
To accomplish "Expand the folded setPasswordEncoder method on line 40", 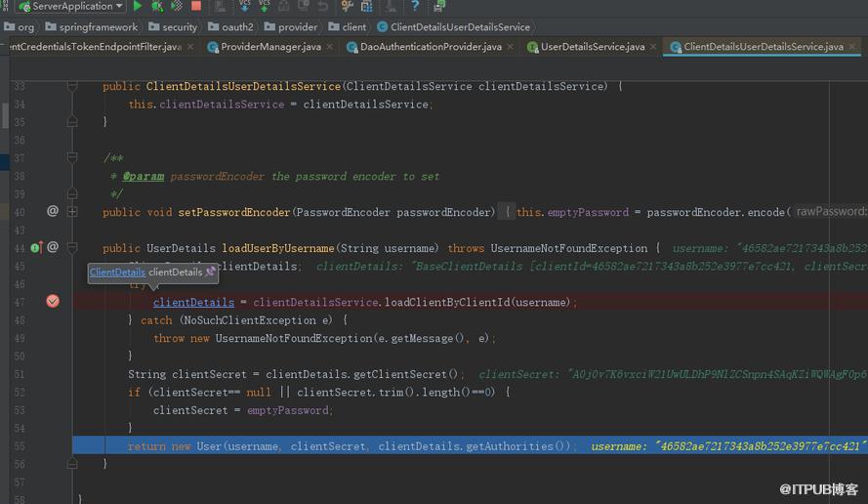I will [72, 212].
